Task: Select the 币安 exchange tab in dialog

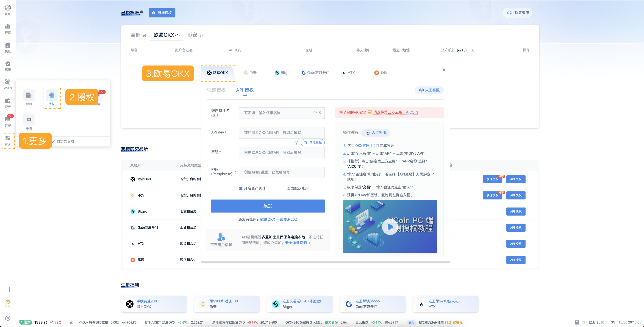Action: [250, 73]
